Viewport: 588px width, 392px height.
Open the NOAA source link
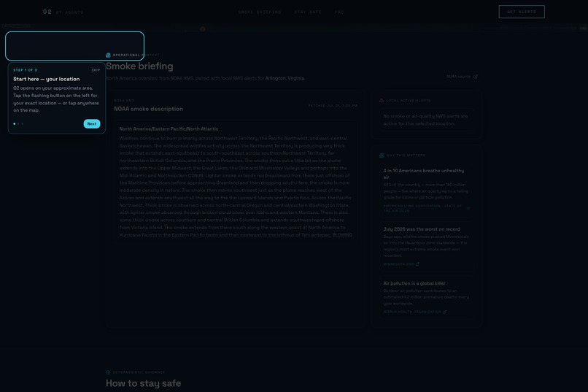click(462, 77)
